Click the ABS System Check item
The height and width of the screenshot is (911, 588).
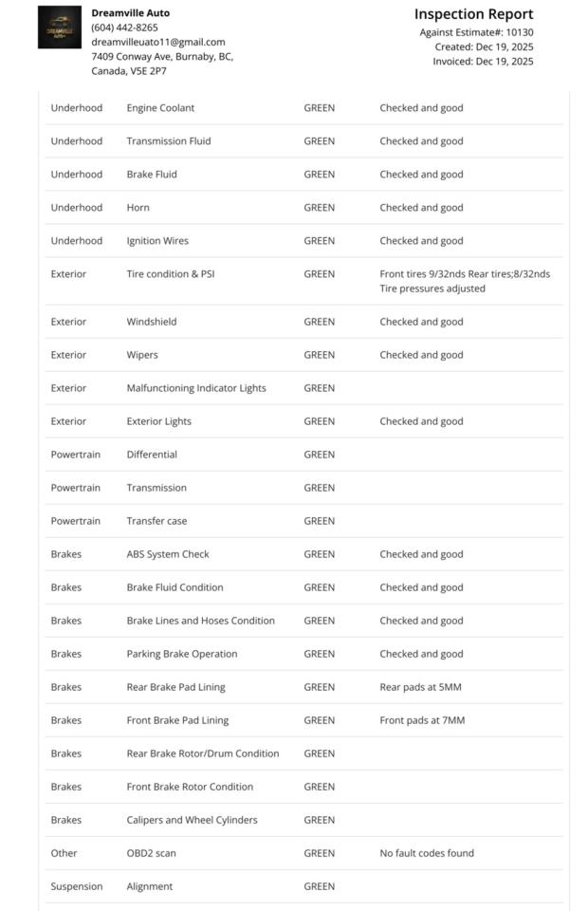click(168, 554)
